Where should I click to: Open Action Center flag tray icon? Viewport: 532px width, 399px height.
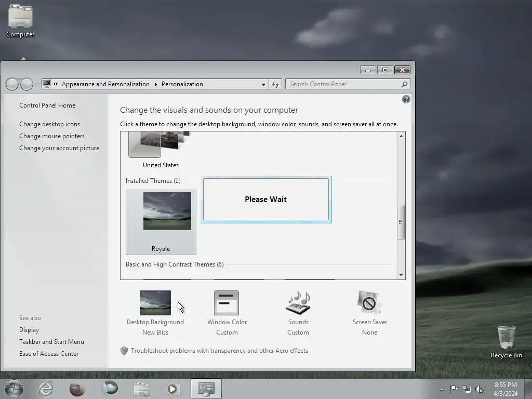454,389
